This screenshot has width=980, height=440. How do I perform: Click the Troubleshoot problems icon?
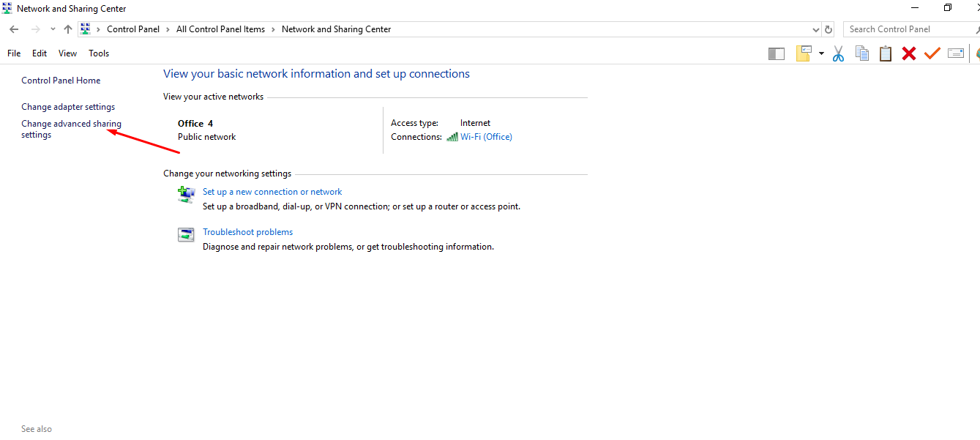[x=186, y=234]
